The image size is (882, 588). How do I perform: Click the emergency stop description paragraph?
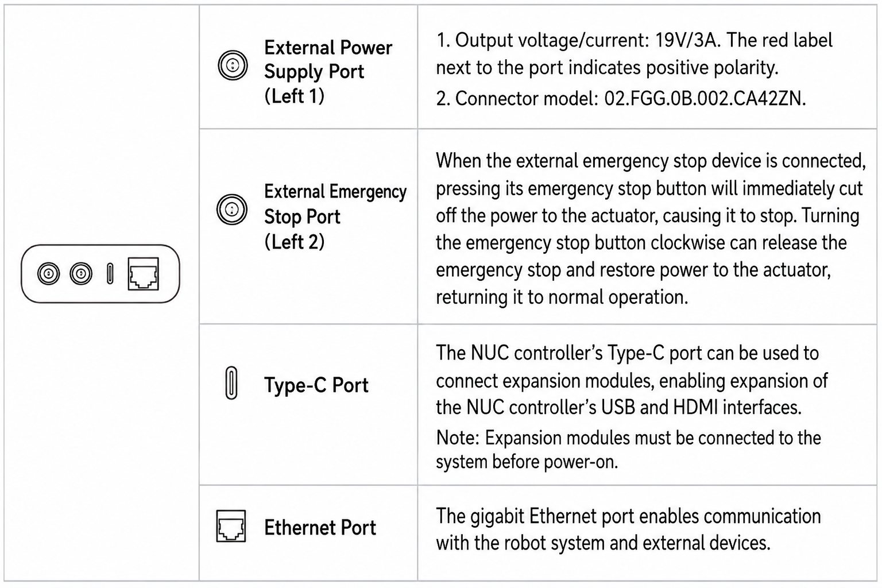pyautogui.click(x=651, y=229)
